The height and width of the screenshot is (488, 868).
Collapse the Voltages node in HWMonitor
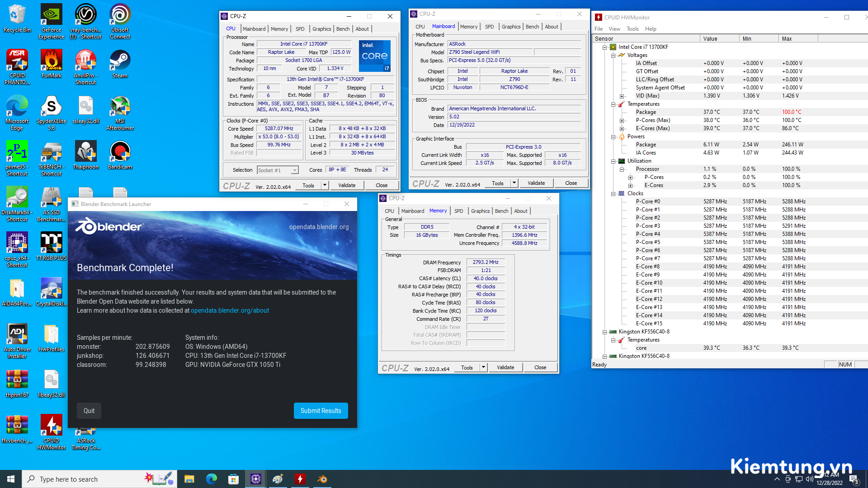pos(613,55)
